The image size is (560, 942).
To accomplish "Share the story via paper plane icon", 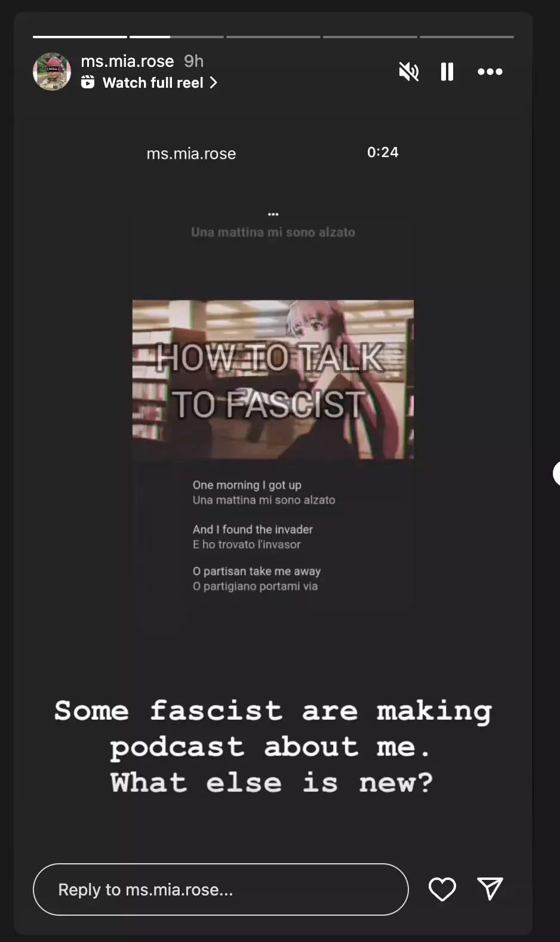I will [490, 889].
